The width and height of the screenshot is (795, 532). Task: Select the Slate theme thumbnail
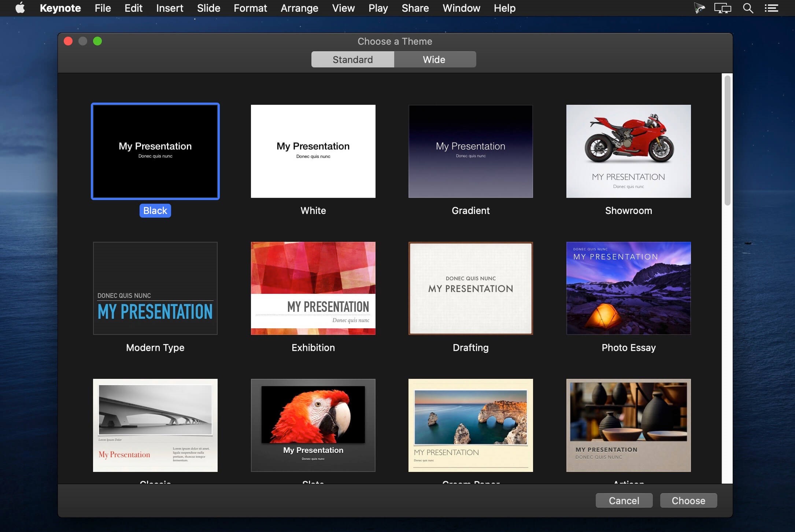312,425
